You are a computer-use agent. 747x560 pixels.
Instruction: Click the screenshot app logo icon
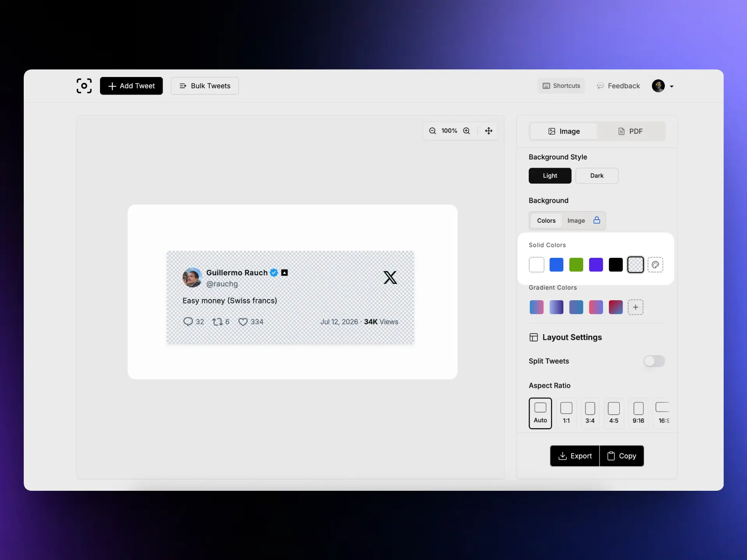tap(84, 86)
